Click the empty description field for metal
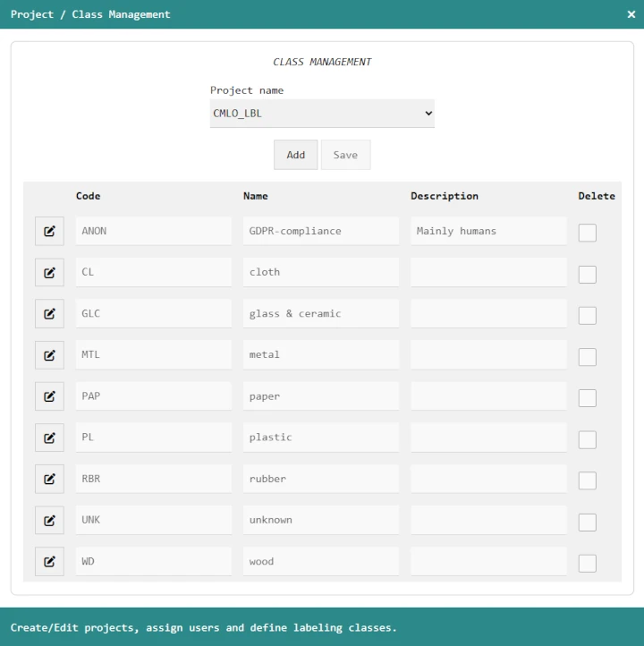Image resolution: width=644 pixels, height=646 pixels. click(x=488, y=354)
